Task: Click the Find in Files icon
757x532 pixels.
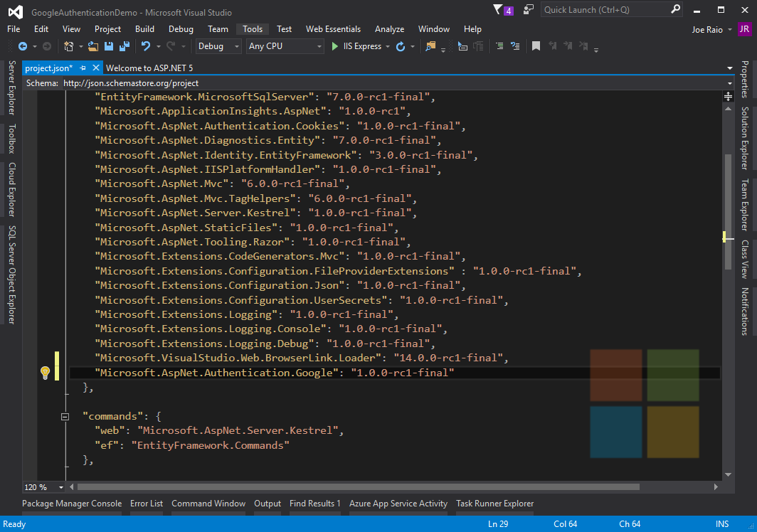Action: pos(430,46)
